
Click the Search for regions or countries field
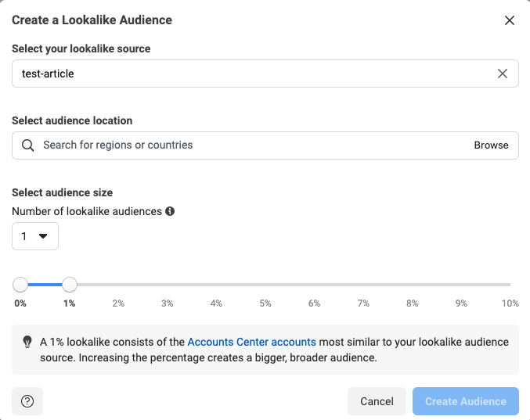[x=265, y=145]
